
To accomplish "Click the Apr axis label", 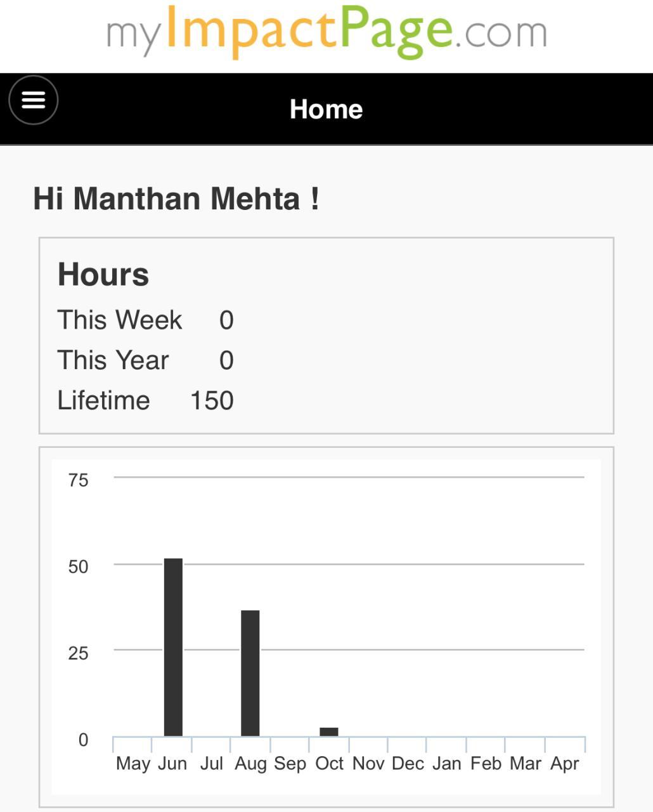I will [564, 763].
